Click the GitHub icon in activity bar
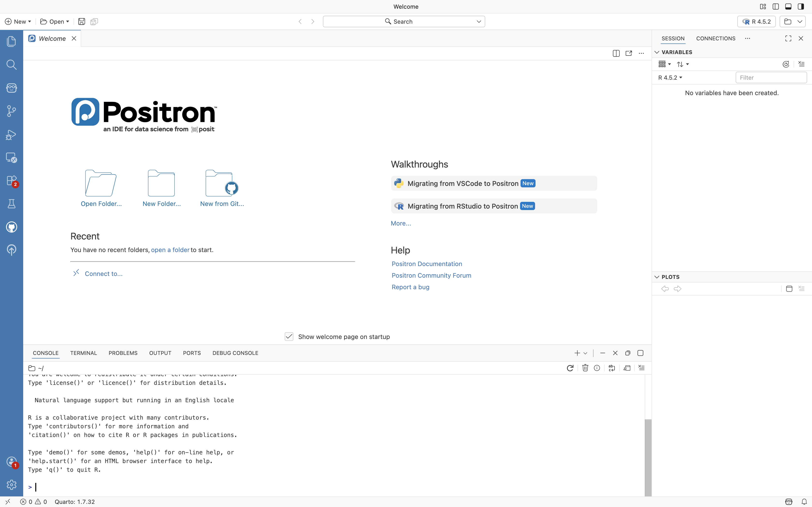 (11, 227)
